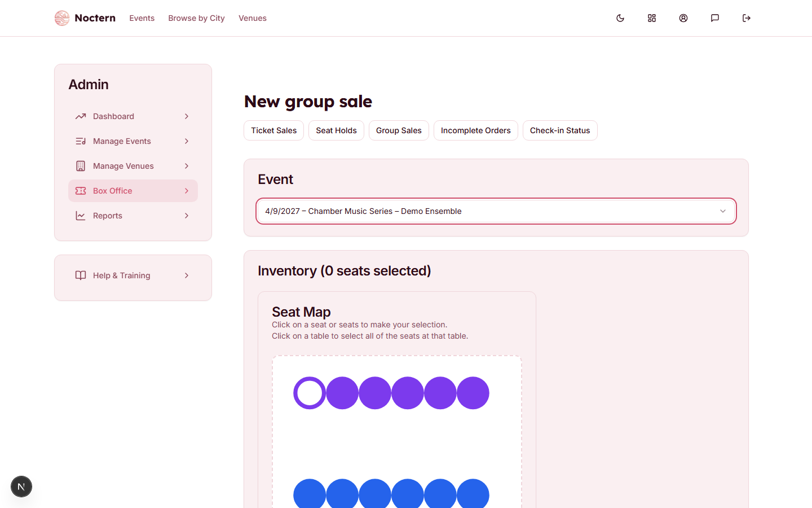The width and height of the screenshot is (812, 508).
Task: Click the Manage Venues building icon
Action: [x=81, y=166]
